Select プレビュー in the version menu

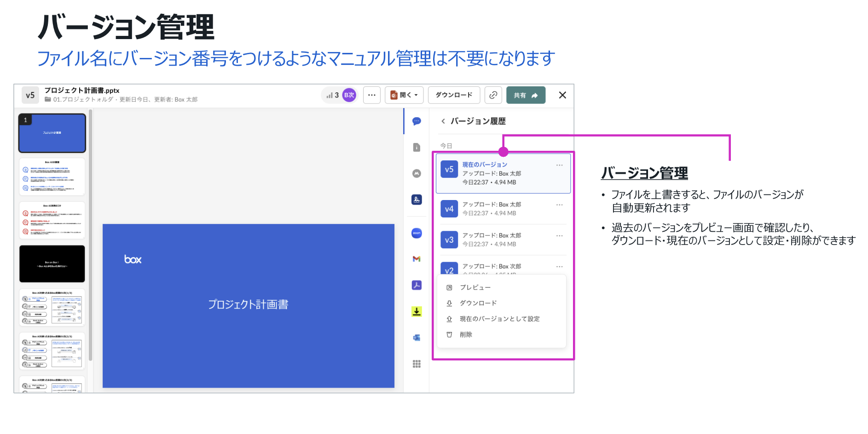(x=475, y=287)
